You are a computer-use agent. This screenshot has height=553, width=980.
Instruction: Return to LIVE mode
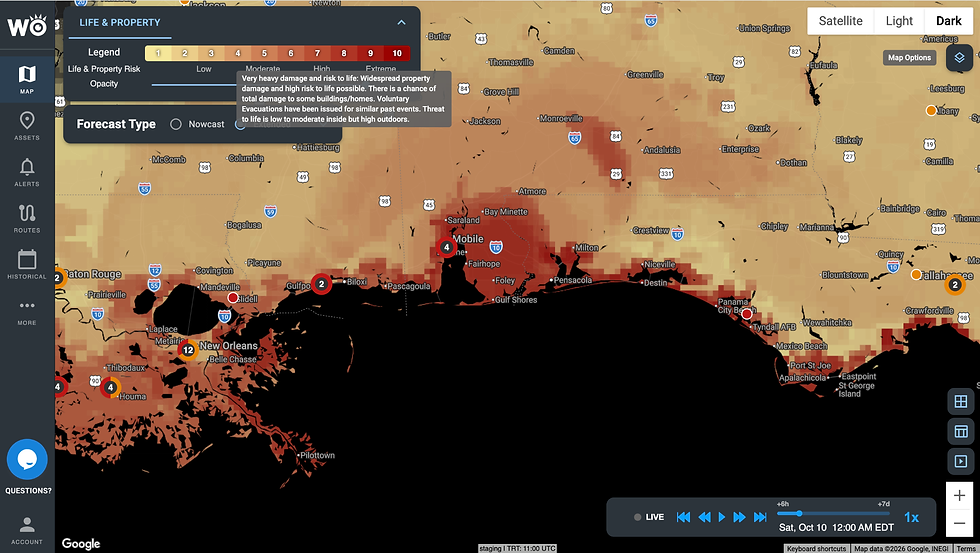649,517
